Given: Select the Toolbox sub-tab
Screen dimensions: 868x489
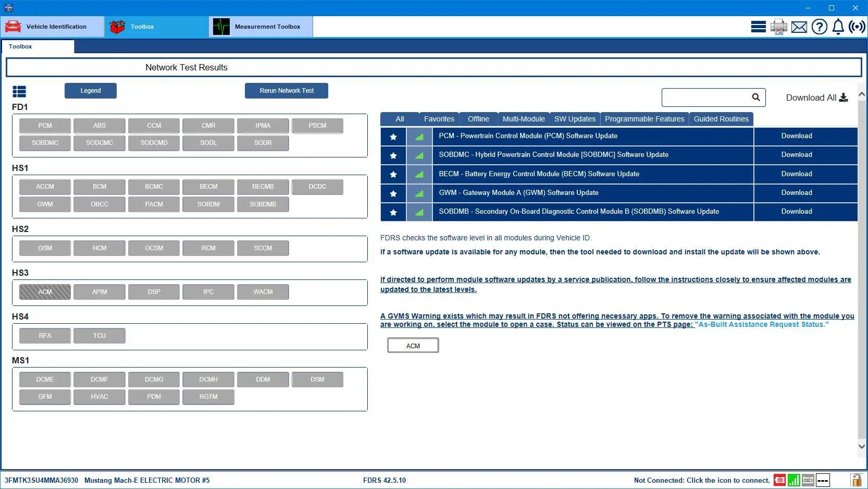Looking at the screenshot, I should pos(38,46).
